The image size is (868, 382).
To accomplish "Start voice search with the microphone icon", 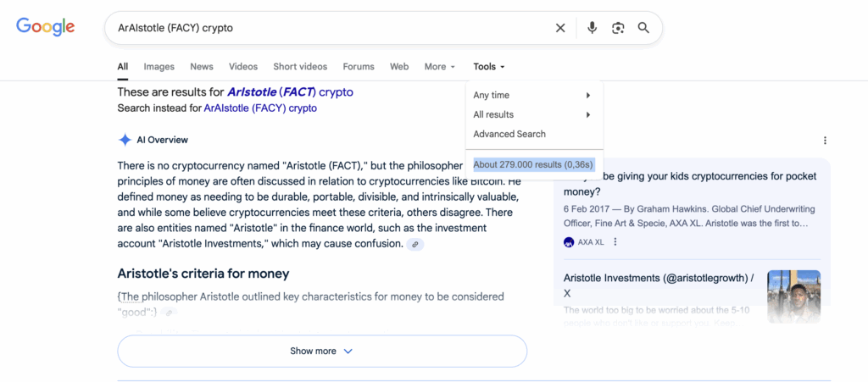I will pos(593,28).
